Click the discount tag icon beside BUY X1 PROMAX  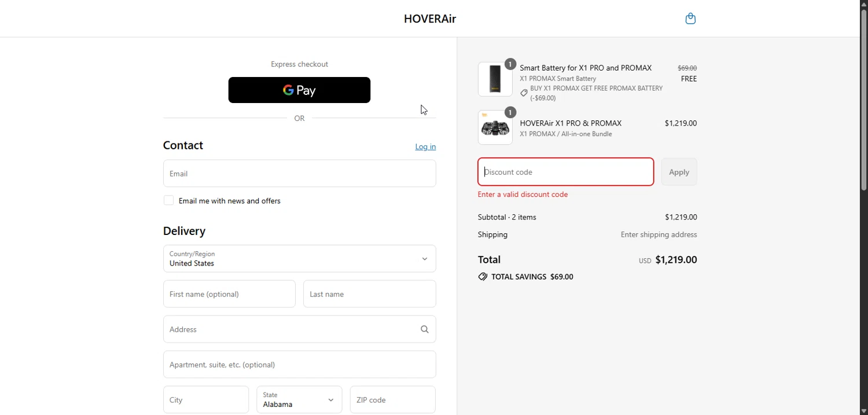coord(524,93)
